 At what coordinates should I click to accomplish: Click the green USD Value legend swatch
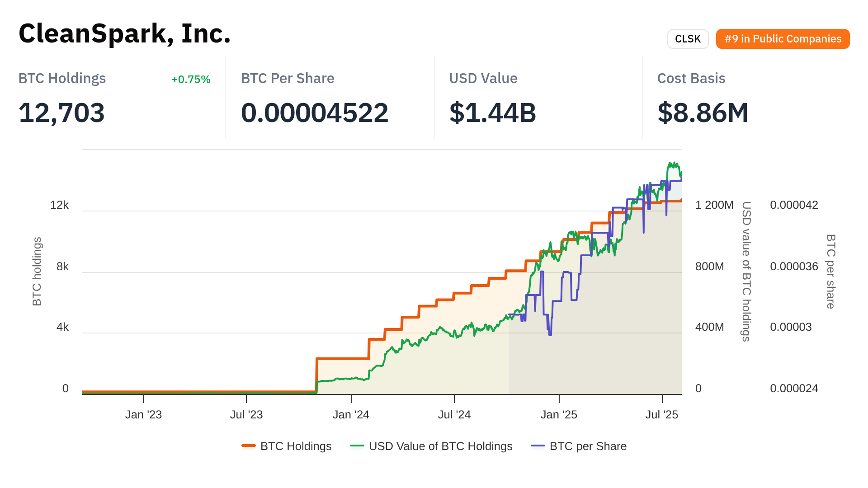[x=357, y=446]
